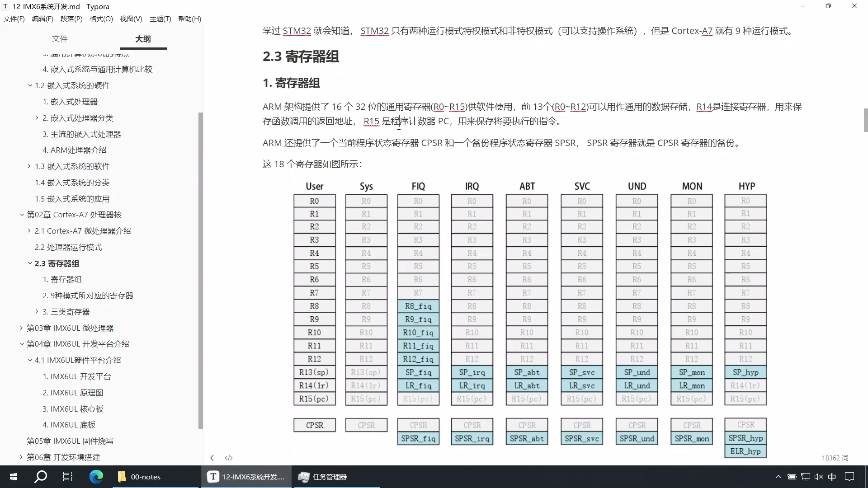The height and width of the screenshot is (488, 868).
Task: Switch to the 文件 sidebar tab
Action: click(x=60, y=39)
